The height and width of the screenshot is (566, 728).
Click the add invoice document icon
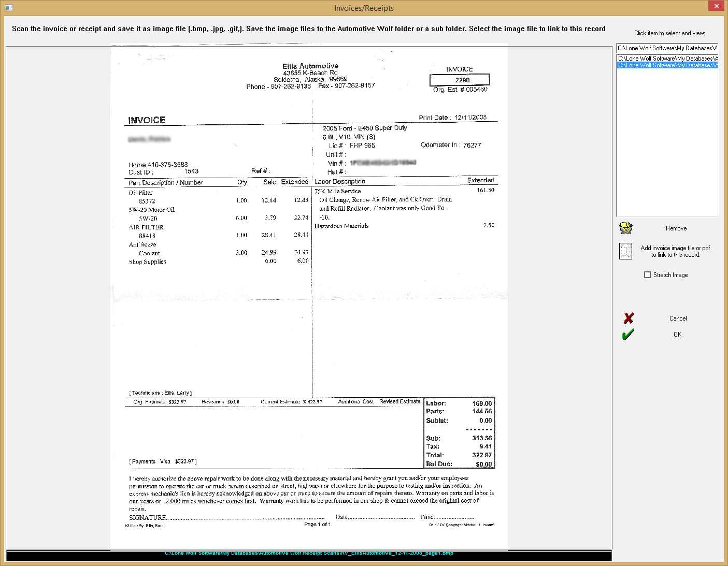626,251
